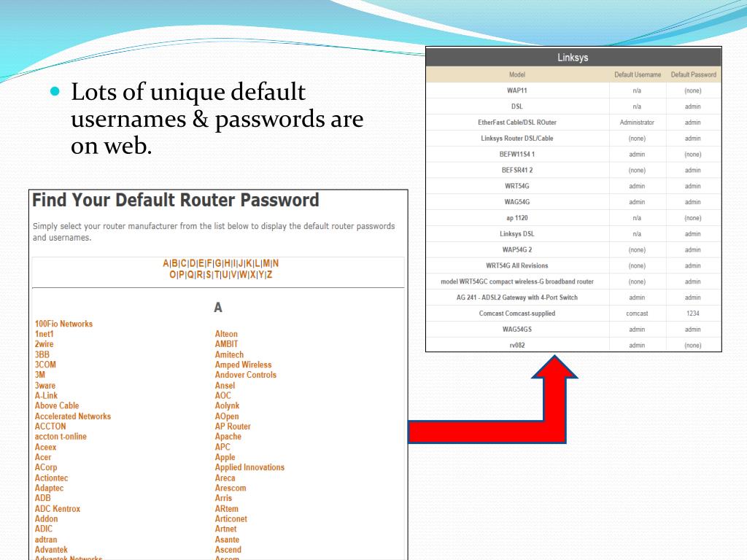Click the Linksys table title
The image size is (747, 560).
(x=573, y=58)
